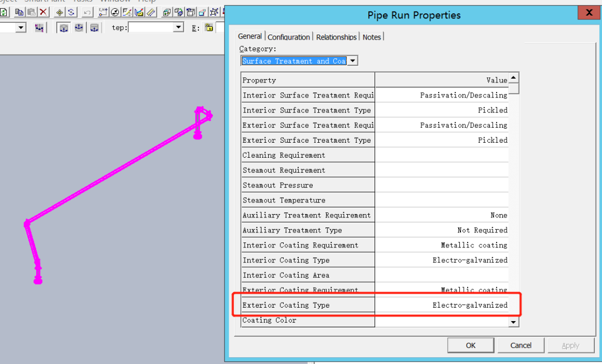602x364 pixels.
Task: Click the Cancel button
Action: pos(521,345)
